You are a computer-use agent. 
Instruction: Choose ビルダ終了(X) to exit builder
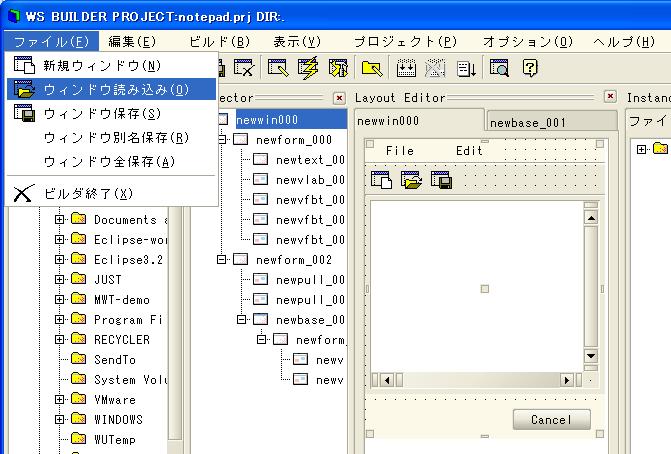(111, 193)
